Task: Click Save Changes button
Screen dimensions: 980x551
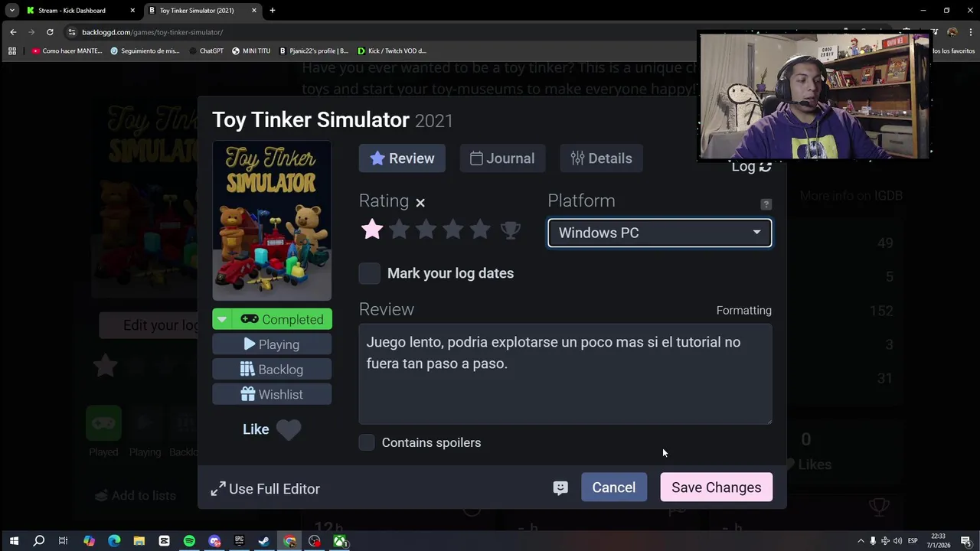Action: pos(717,487)
